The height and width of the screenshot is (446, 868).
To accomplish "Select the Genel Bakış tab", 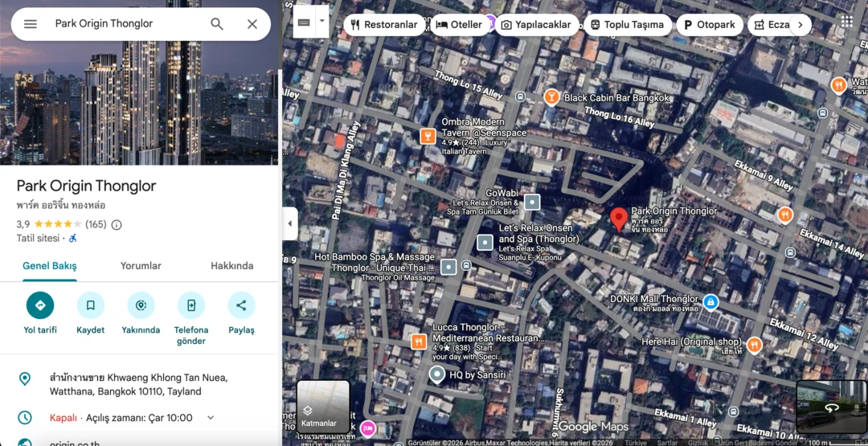I will point(50,266).
